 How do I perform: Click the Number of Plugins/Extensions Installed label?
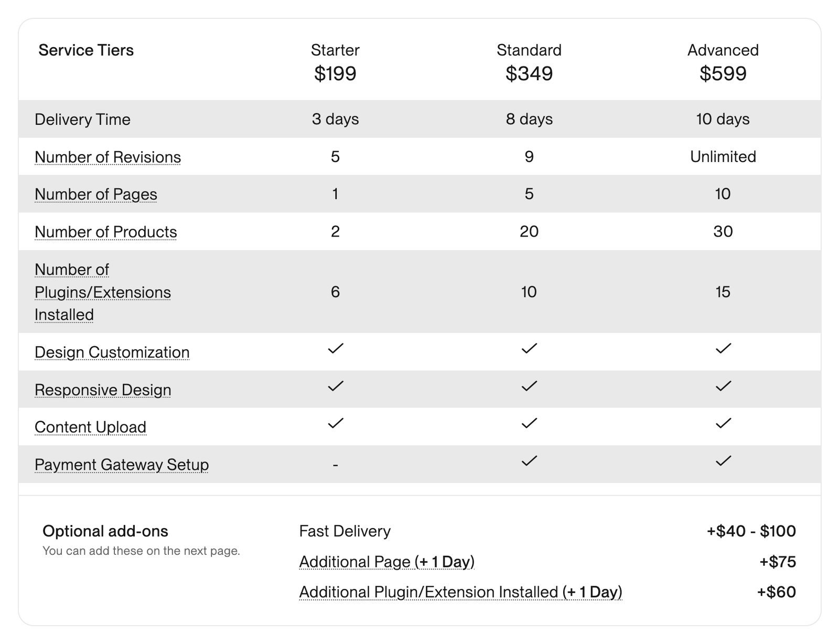point(103,292)
